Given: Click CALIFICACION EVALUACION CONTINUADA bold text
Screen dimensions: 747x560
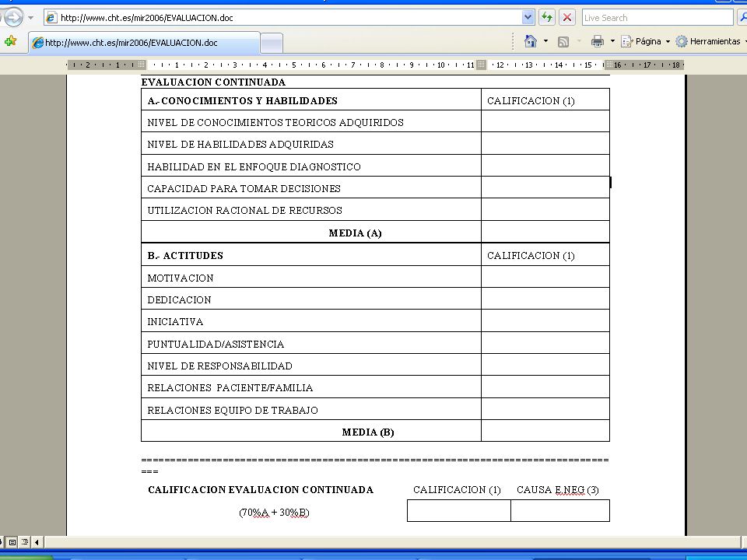Looking at the screenshot, I should coord(261,490).
